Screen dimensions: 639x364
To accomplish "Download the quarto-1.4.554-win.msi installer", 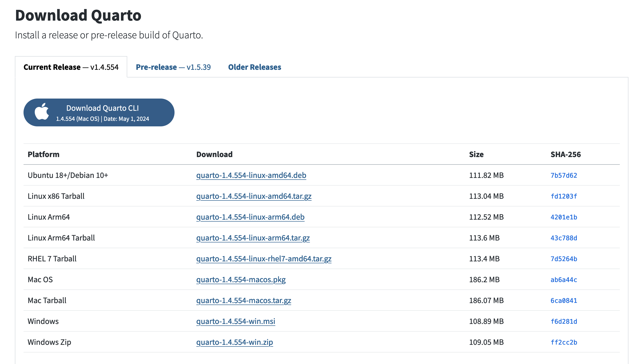I will point(235,321).
